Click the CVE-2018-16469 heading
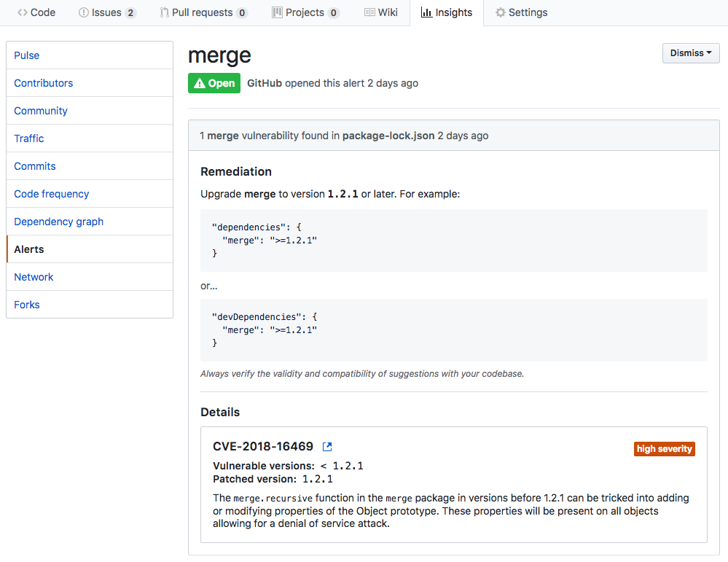 pos(263,446)
